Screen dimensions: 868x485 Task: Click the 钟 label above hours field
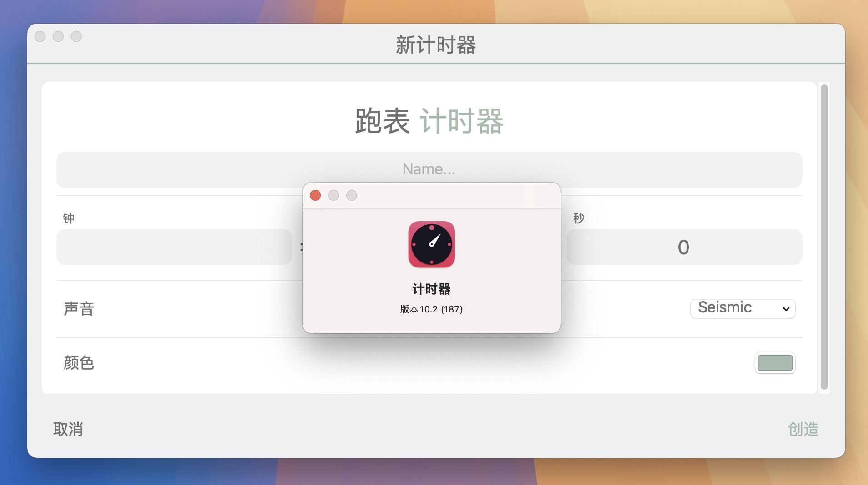point(69,218)
